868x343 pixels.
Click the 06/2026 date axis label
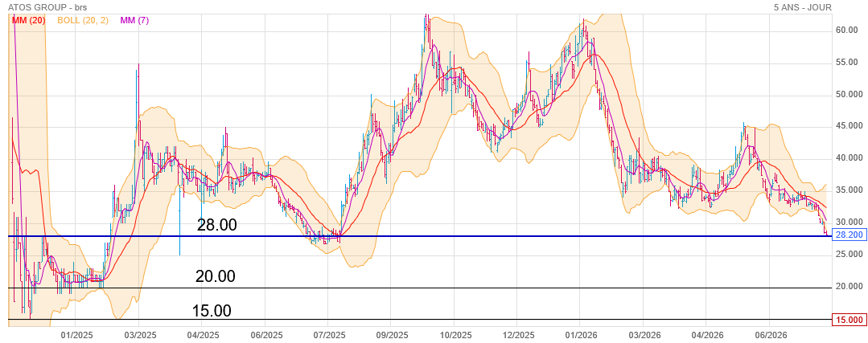[770, 335]
